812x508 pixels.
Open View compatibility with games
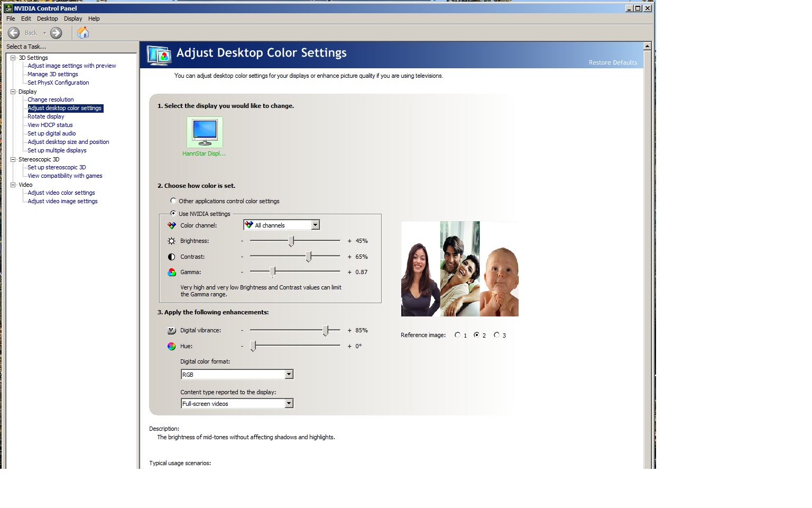(65, 176)
